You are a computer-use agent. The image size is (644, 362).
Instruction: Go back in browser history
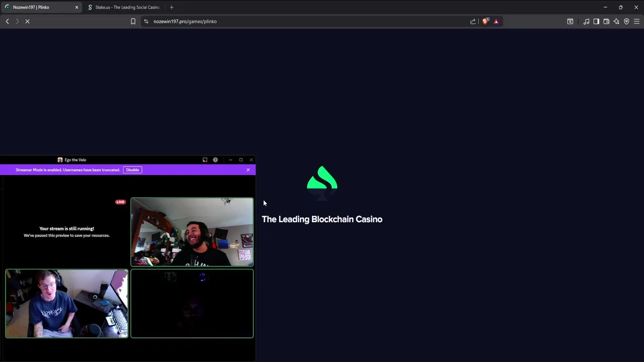click(7, 21)
